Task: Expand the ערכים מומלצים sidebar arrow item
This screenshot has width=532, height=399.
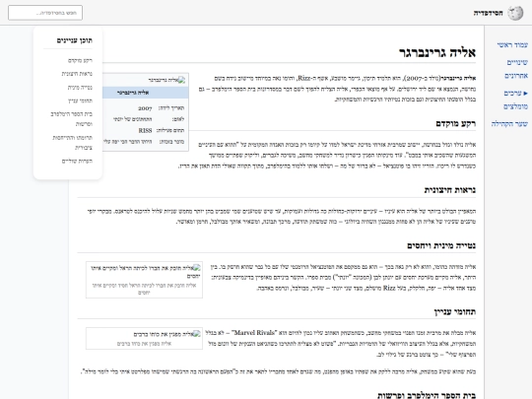Action: 515,100
